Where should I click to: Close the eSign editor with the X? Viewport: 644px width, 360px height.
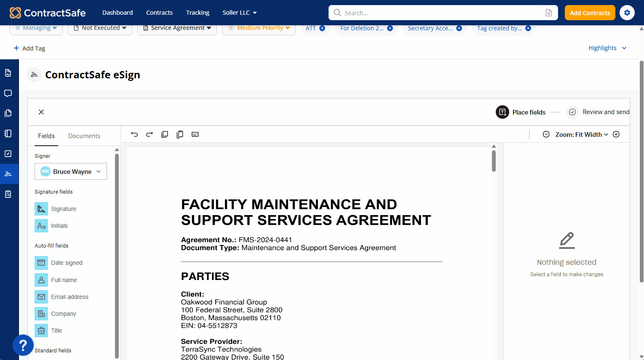click(41, 112)
